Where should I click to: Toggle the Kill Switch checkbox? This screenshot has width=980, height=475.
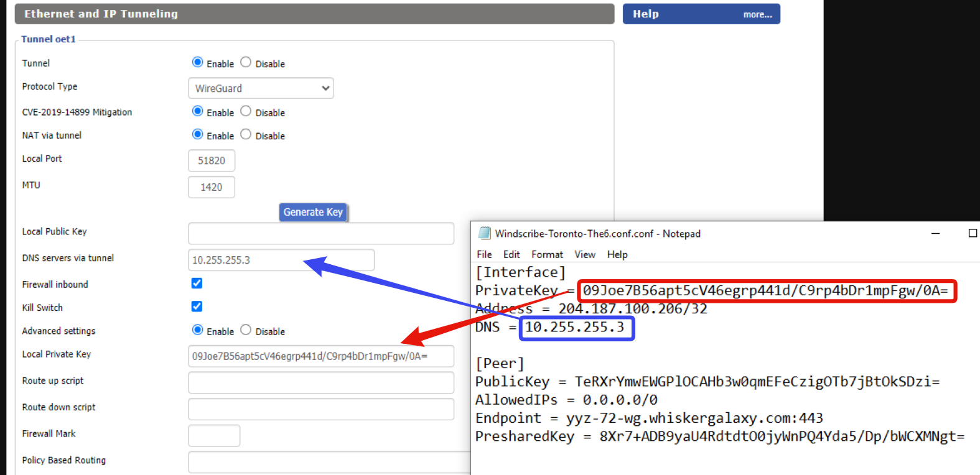[x=197, y=307]
